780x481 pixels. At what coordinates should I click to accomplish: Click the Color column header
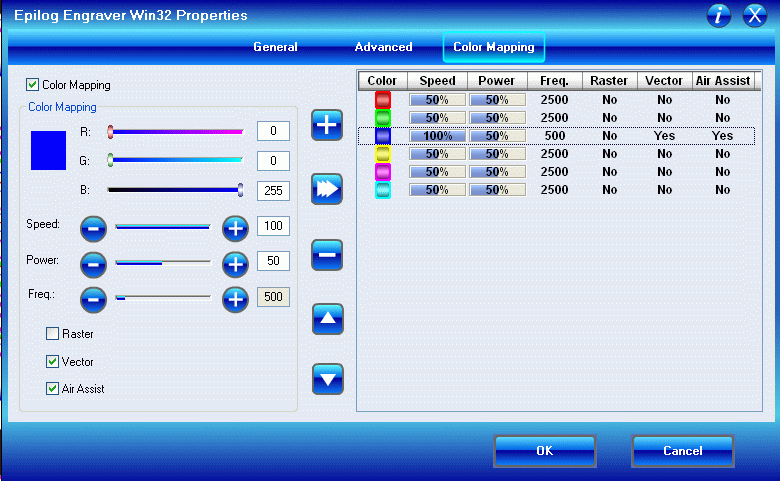tap(383, 81)
